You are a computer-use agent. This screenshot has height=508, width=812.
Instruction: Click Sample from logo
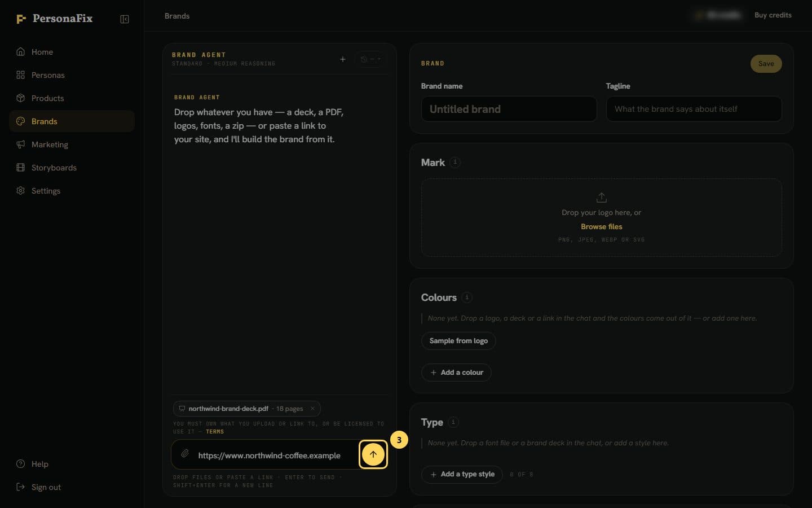pos(458,341)
